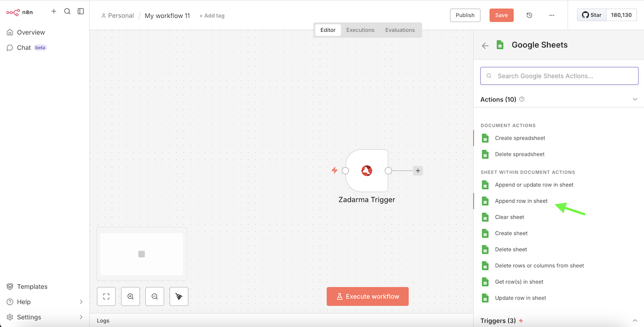Click the n8n logo
Image resolution: width=644 pixels, height=327 pixels.
(20, 12)
